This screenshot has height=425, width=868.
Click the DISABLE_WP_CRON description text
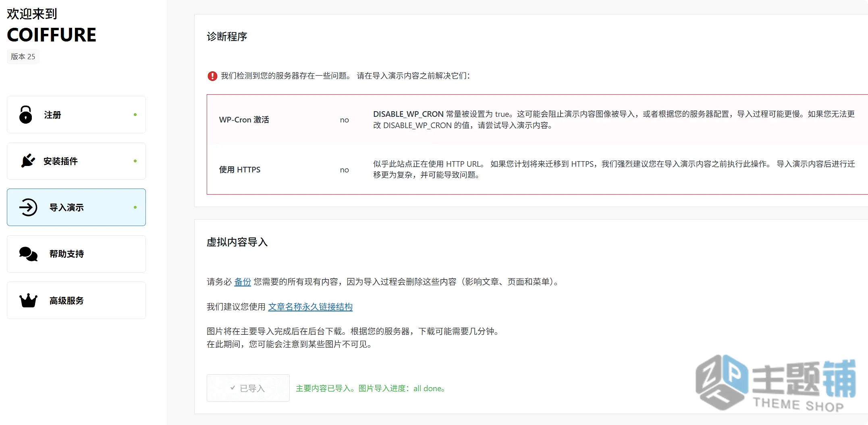[x=614, y=120]
